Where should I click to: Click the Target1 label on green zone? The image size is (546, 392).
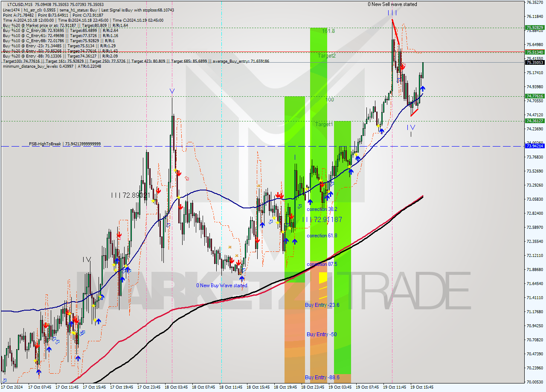point(324,124)
